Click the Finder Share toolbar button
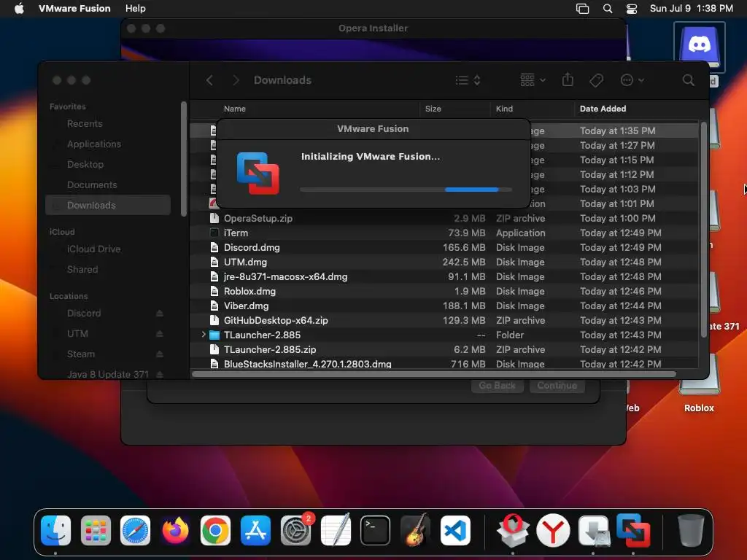The width and height of the screenshot is (747, 560). point(568,79)
